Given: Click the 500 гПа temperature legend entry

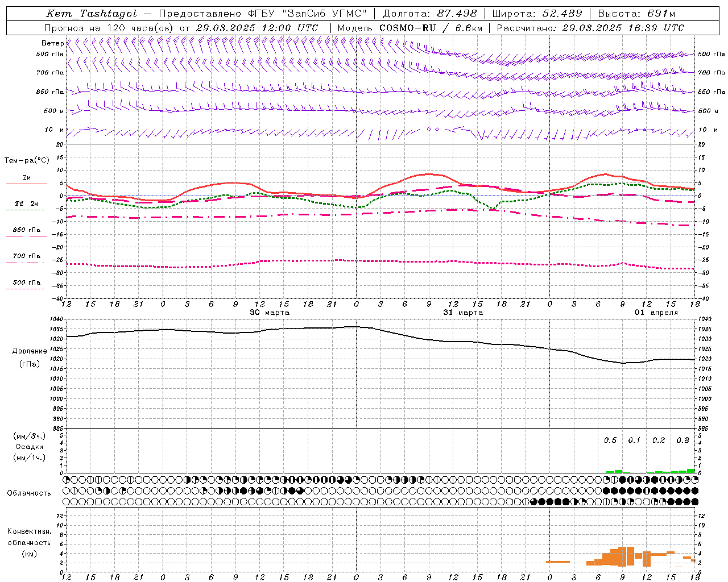Looking at the screenshot, I should [27, 282].
